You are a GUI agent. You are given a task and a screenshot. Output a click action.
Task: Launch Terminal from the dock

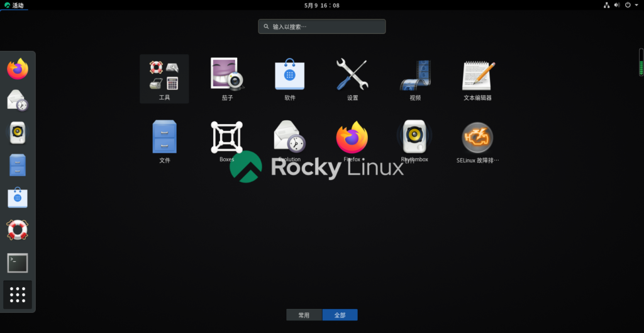[18, 262]
